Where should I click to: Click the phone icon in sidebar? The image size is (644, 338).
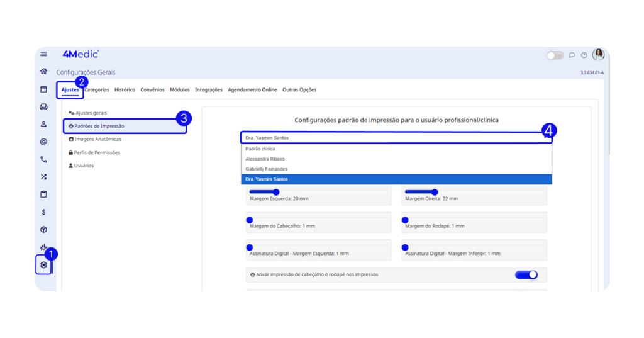coord(43,159)
